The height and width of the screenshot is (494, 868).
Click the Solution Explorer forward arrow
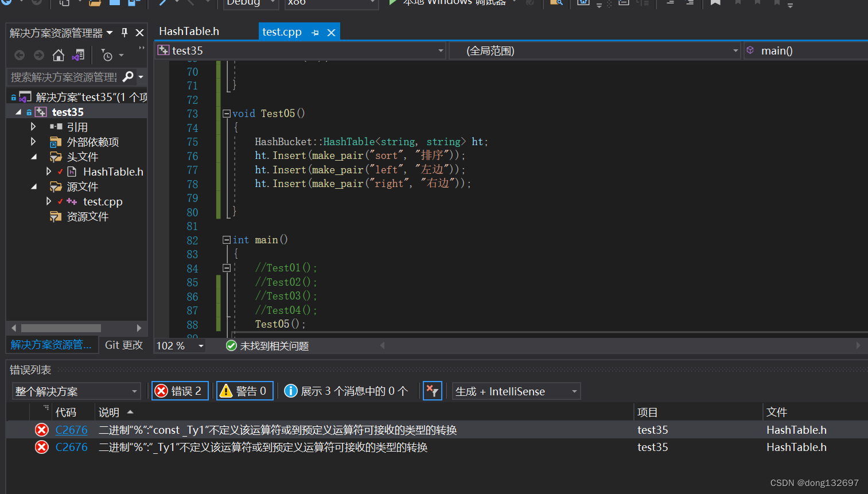(x=39, y=55)
